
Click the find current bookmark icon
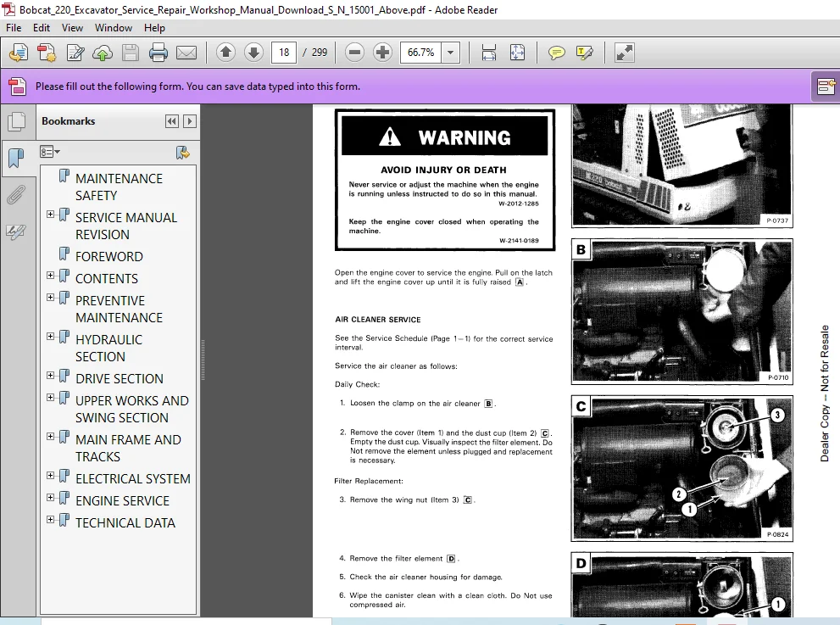pos(183,153)
